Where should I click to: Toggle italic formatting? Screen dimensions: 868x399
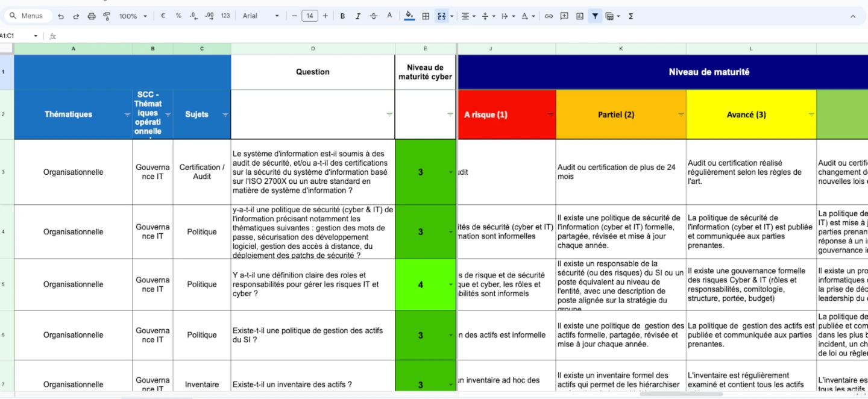click(x=358, y=16)
